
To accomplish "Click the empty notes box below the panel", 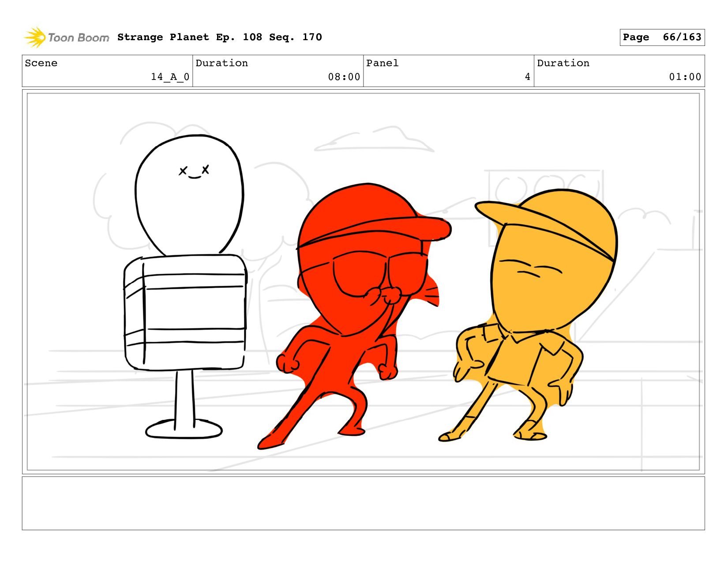I will click(x=363, y=503).
